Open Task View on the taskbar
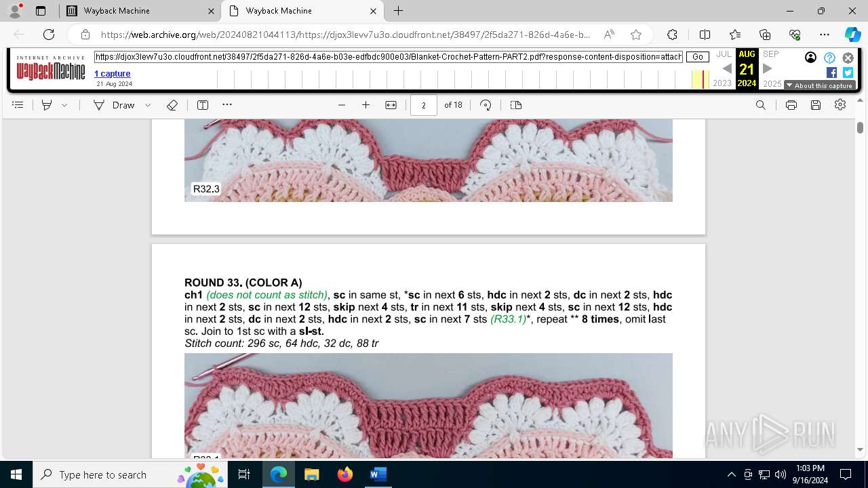This screenshot has width=868, height=488. (245, 474)
